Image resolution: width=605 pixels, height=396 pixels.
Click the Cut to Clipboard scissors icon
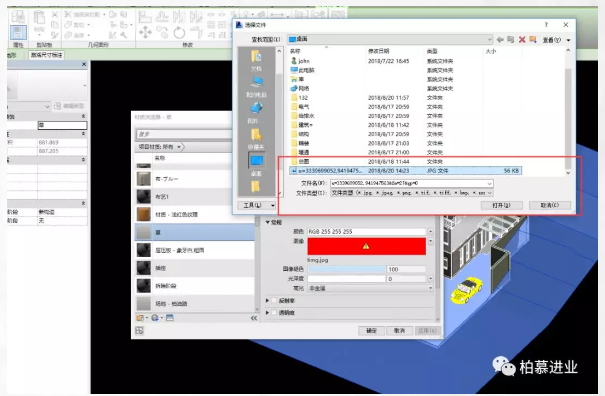[x=55, y=15]
